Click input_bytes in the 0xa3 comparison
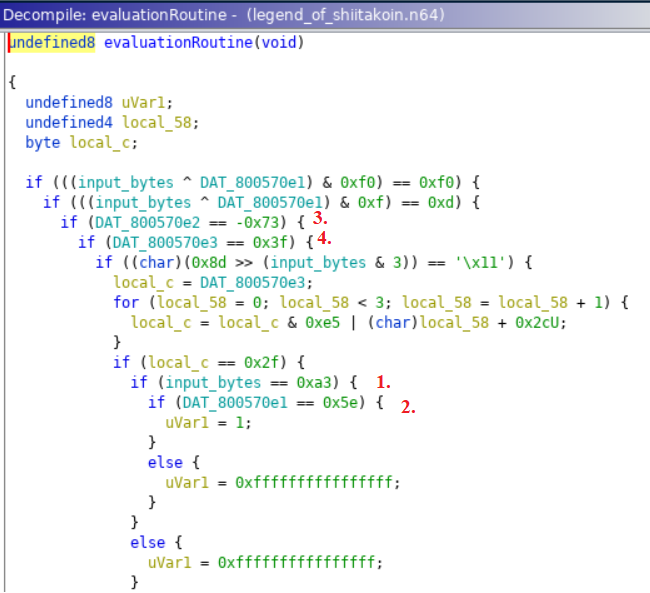 pos(213,382)
